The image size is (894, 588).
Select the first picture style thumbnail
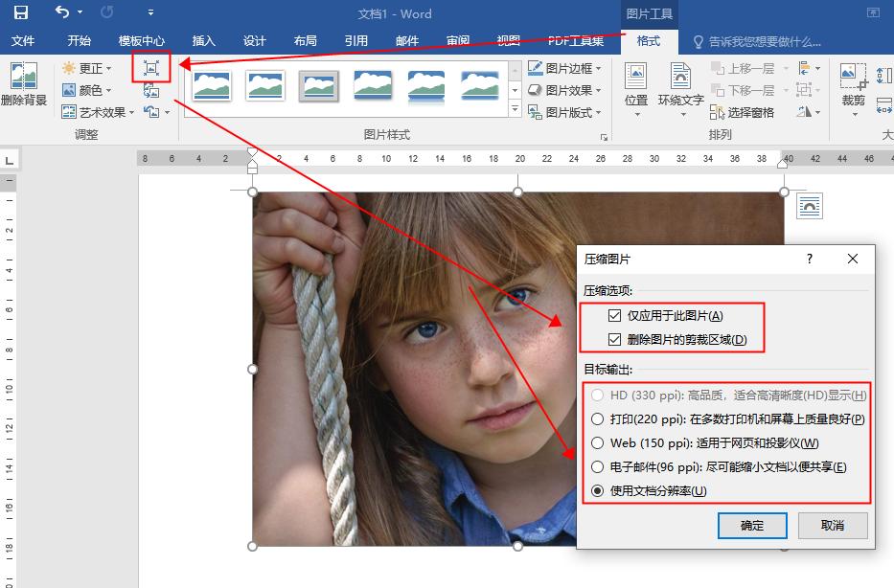(212, 84)
